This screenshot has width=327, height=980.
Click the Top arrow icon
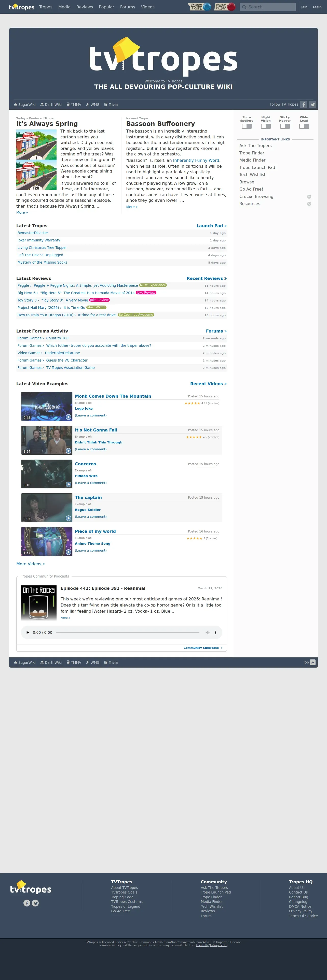coord(312,662)
